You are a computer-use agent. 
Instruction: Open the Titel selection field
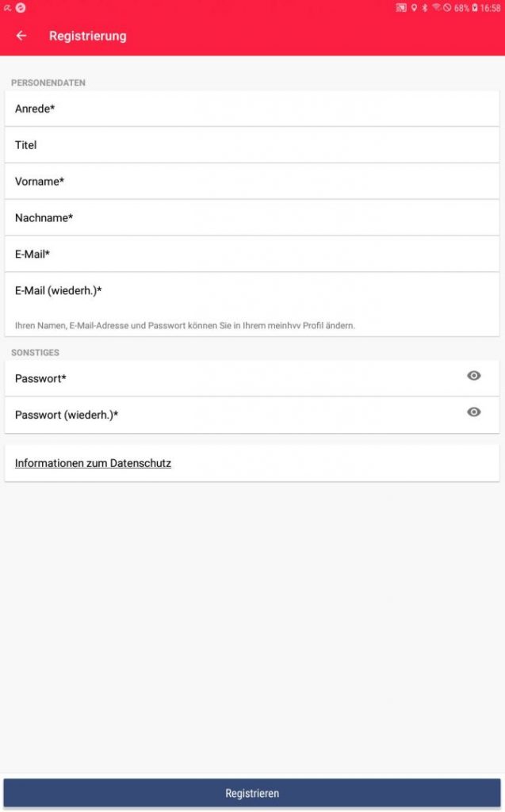pos(252,145)
